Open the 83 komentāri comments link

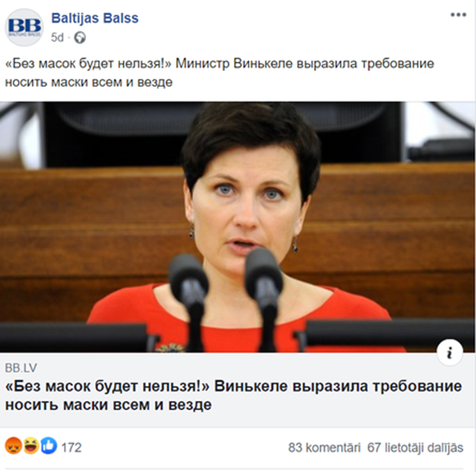(325, 448)
